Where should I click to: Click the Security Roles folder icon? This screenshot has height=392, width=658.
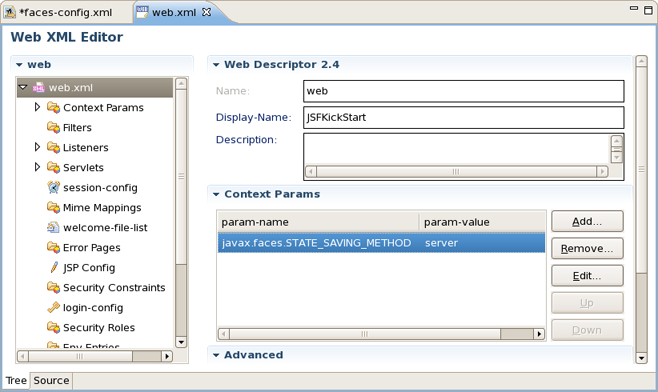click(x=53, y=327)
